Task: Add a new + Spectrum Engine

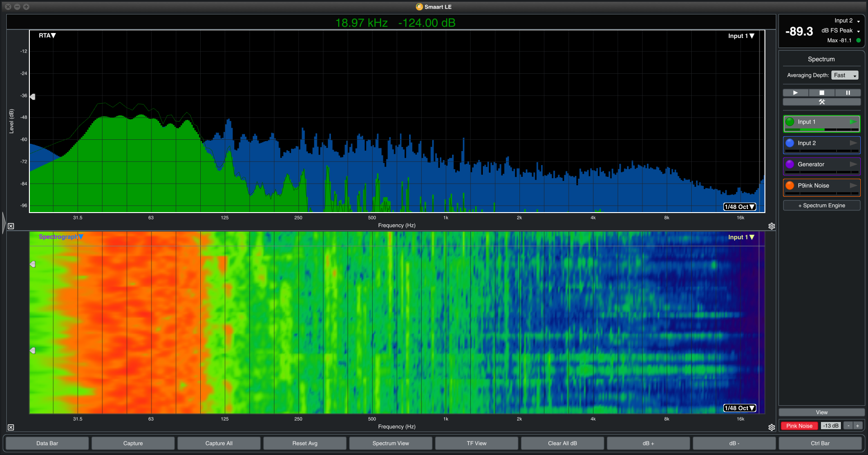Action: (821, 205)
